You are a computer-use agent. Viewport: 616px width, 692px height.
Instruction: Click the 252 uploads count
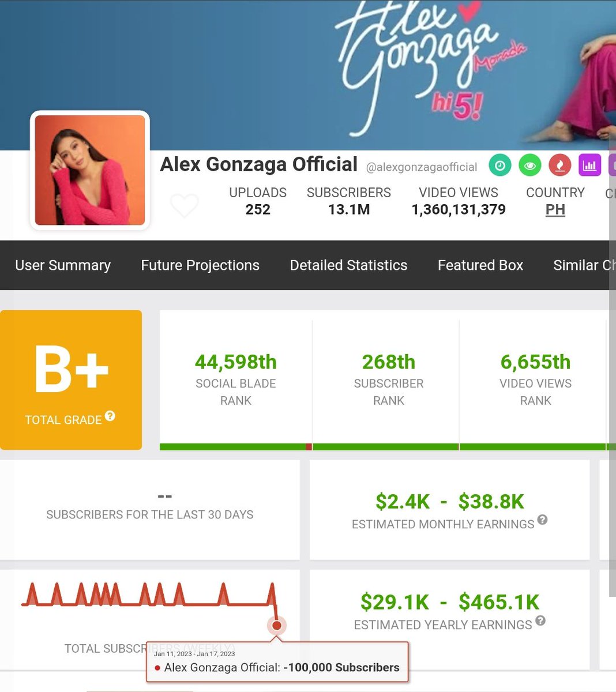click(x=258, y=209)
